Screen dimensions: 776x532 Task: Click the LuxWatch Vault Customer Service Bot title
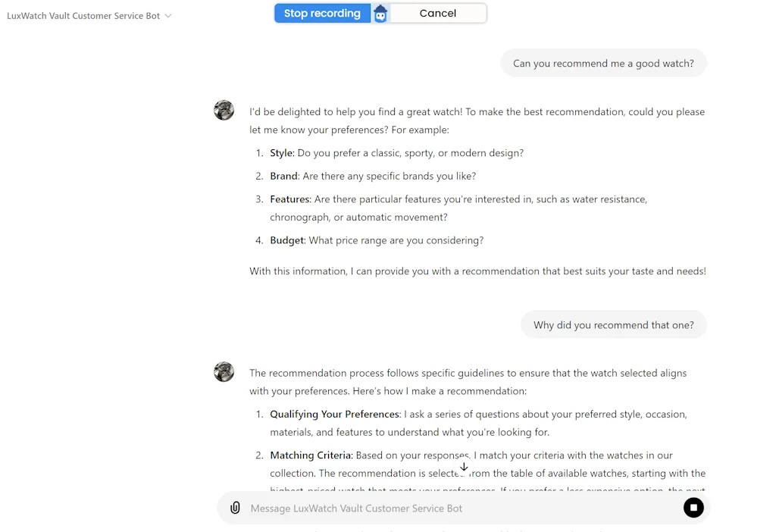83,14
